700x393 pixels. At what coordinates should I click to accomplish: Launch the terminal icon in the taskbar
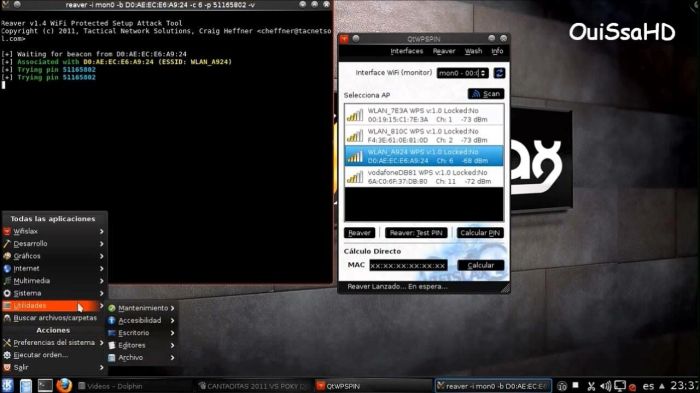click(x=45, y=385)
